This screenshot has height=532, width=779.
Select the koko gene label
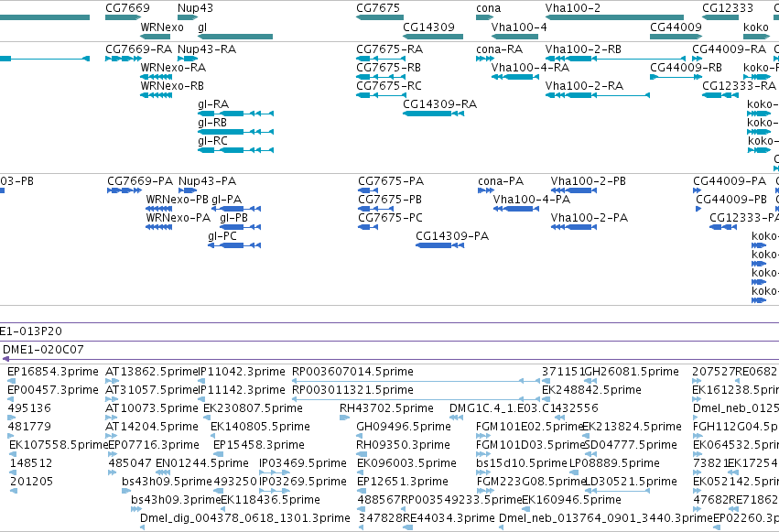tap(755, 27)
